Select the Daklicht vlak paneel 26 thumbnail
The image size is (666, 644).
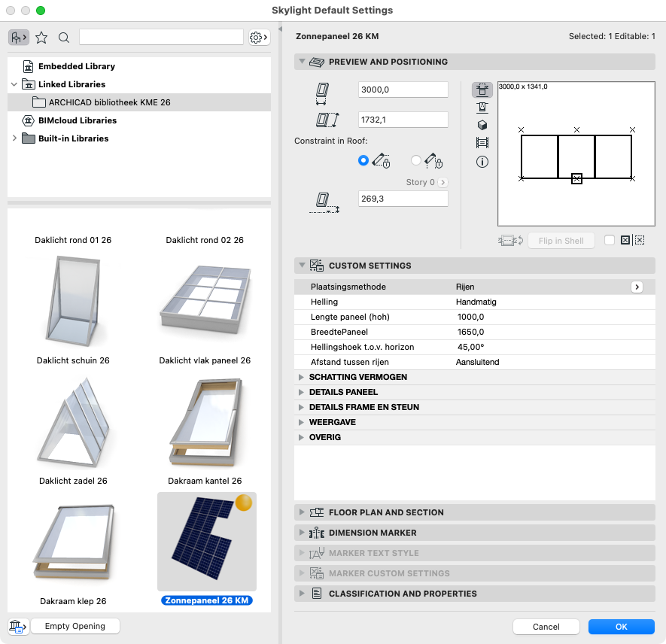pos(205,301)
